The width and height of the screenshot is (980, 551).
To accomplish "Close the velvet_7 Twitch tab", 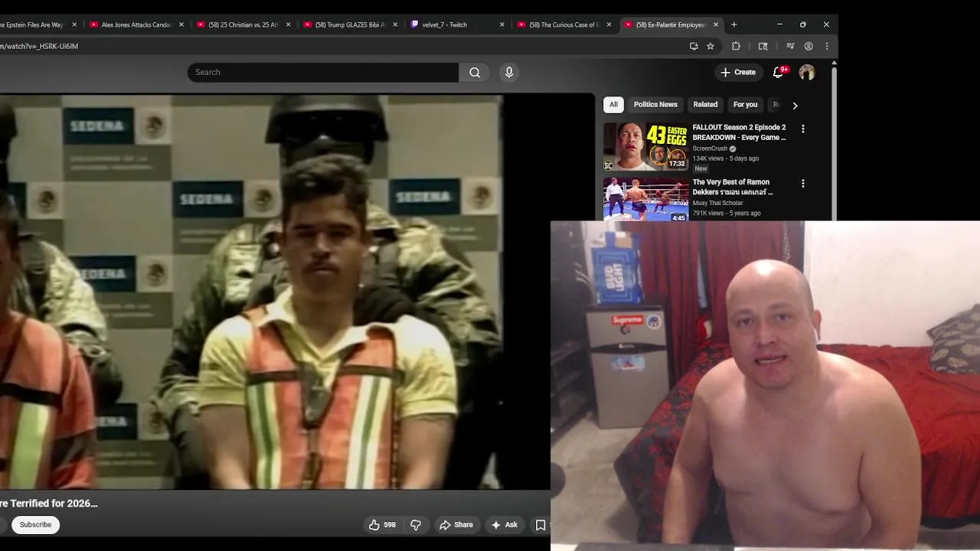I will pyautogui.click(x=502, y=24).
